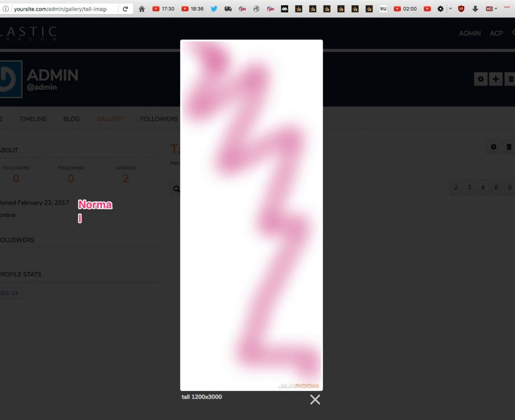Open the gallery settings gear icon
The width and height of the screenshot is (515, 420).
(x=493, y=147)
